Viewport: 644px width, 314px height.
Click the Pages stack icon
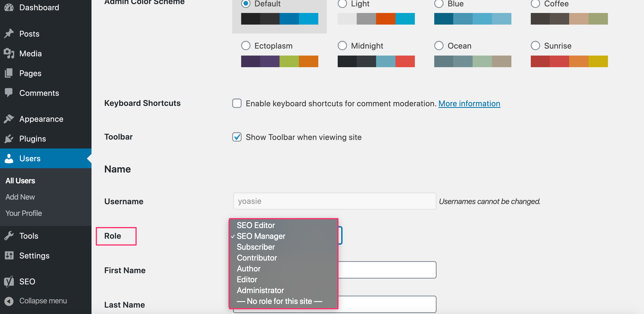[9, 73]
